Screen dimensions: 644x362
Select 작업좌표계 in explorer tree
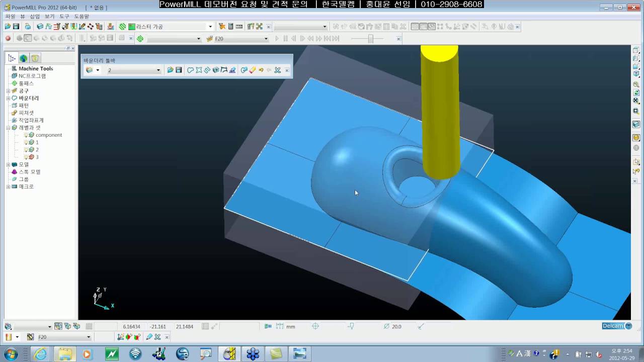pyautogui.click(x=31, y=120)
